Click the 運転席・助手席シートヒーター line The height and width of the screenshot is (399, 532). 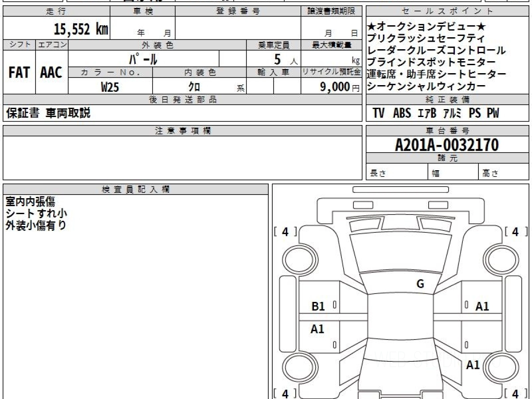tap(437, 74)
